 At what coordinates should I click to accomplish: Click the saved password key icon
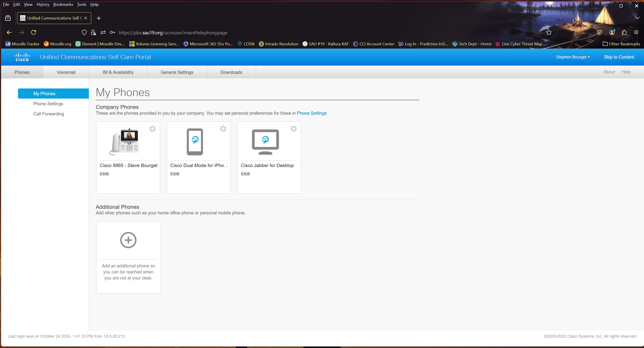(112, 33)
